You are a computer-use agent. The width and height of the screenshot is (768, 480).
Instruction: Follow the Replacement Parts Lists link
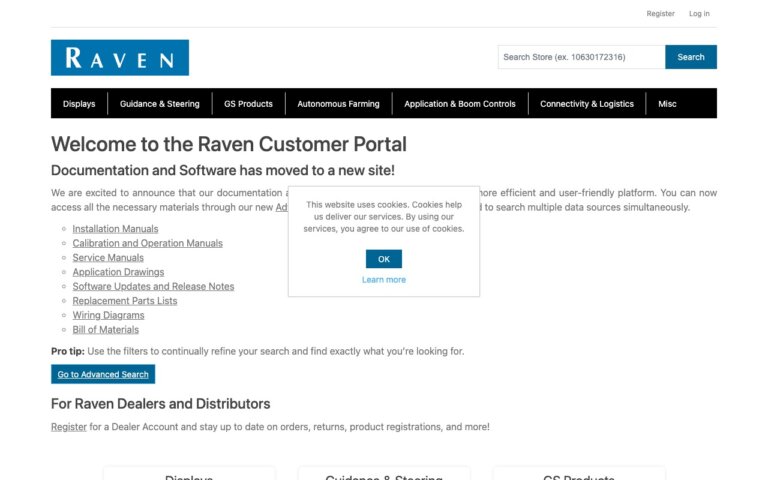[125, 301]
